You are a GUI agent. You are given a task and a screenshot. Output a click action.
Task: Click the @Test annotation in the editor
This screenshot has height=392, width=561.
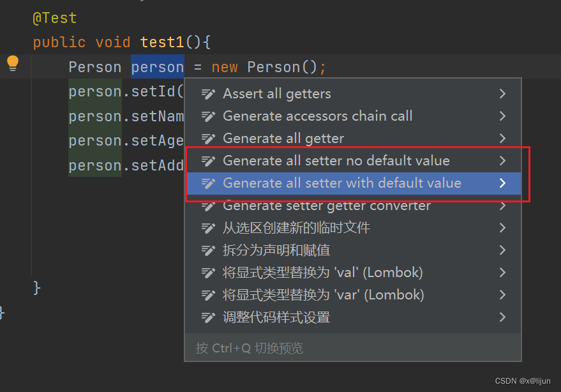pyautogui.click(x=55, y=18)
